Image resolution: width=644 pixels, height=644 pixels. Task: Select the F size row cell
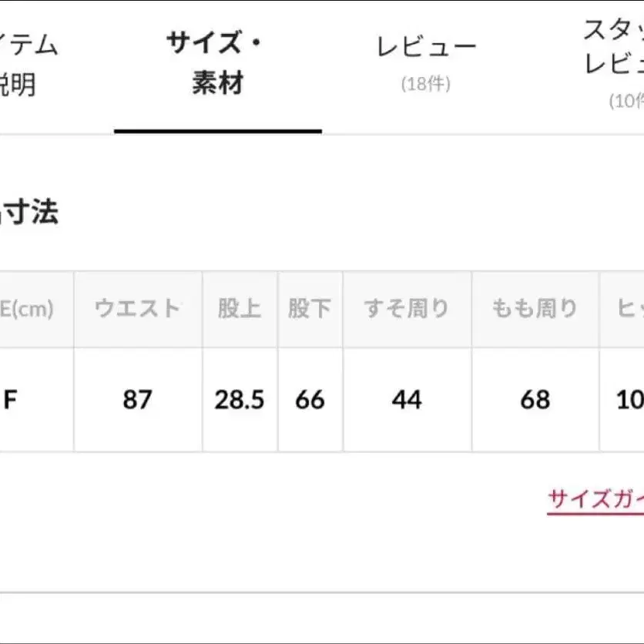[12, 400]
